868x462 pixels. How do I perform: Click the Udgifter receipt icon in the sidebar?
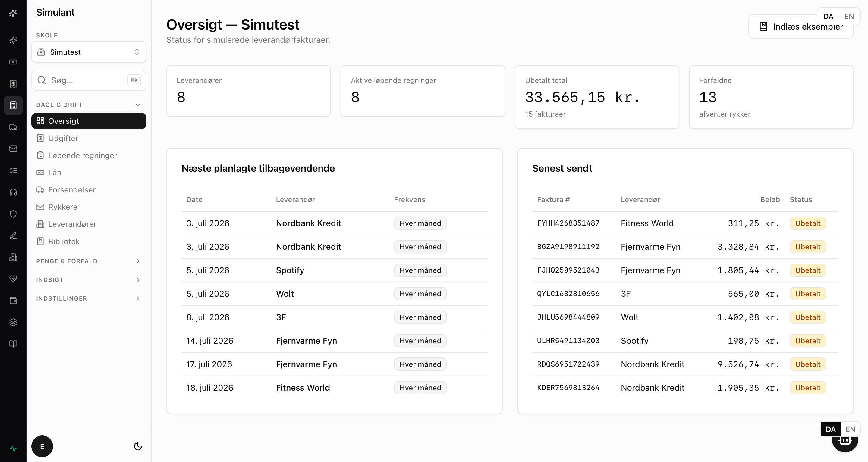click(x=40, y=138)
